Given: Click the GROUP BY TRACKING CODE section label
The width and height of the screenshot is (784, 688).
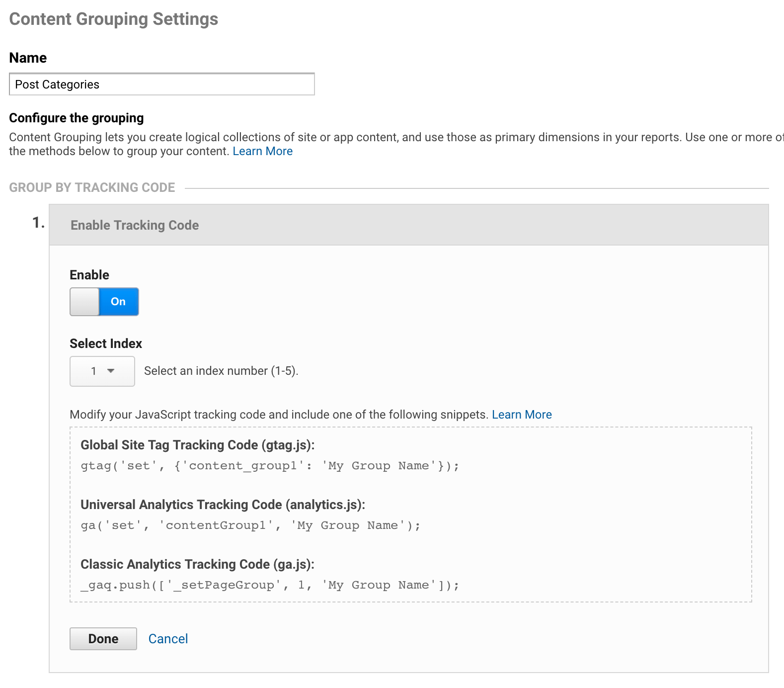Looking at the screenshot, I should pyautogui.click(x=92, y=187).
